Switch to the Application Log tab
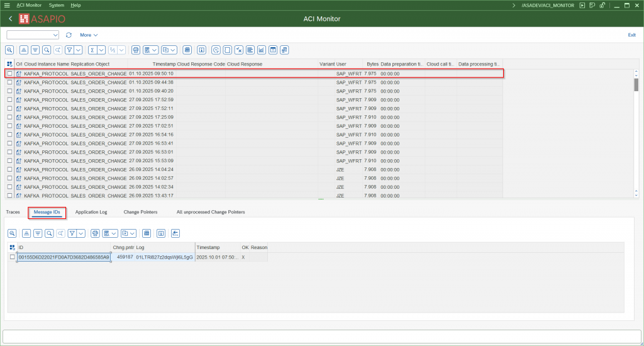The height and width of the screenshot is (346, 644). coord(91,212)
